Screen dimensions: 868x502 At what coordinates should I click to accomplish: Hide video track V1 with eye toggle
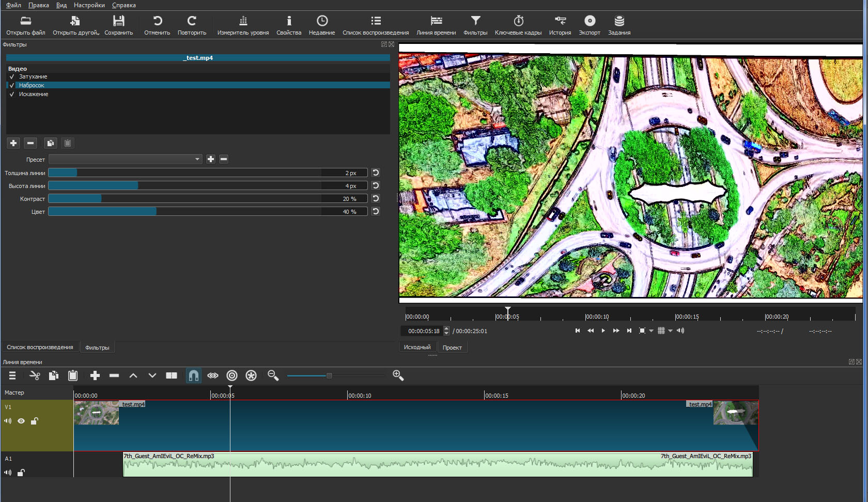pyautogui.click(x=21, y=421)
